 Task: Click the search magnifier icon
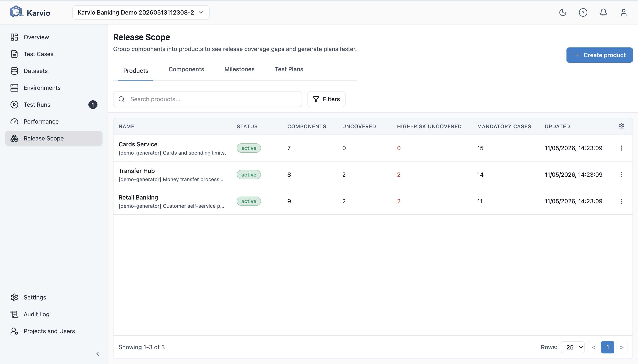pyautogui.click(x=122, y=99)
